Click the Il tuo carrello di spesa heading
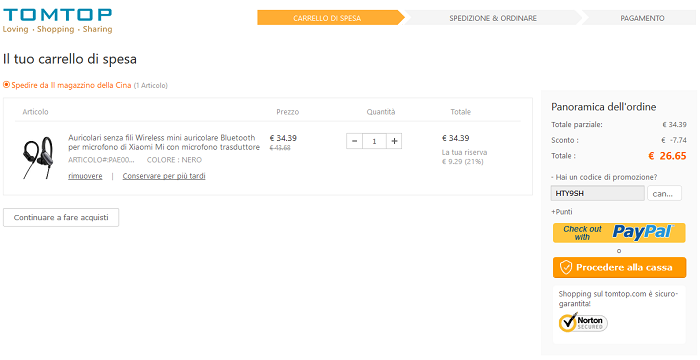This screenshot has width=700, height=360. coord(70,59)
